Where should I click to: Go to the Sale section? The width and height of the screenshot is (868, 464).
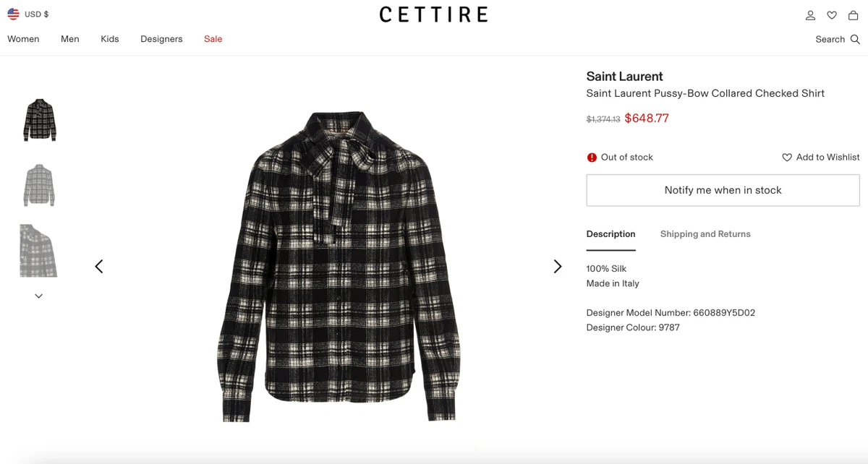(x=213, y=39)
